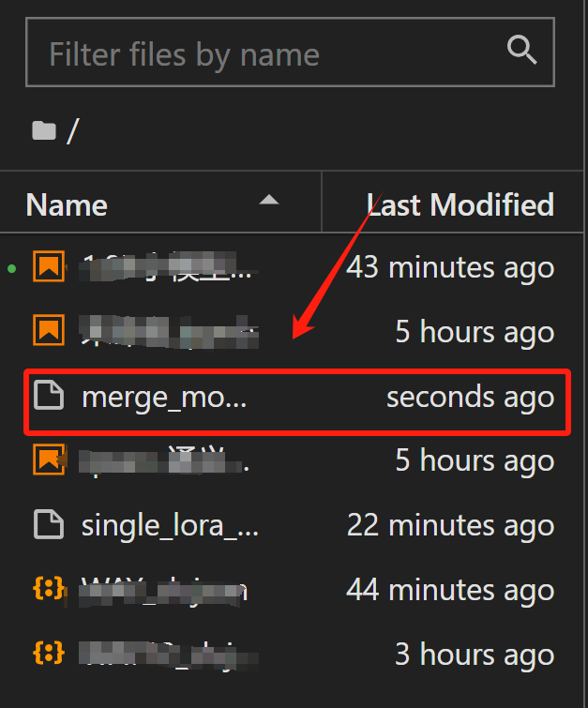
Task: Click the "43 minutes ago" modified time
Action: coord(450,268)
